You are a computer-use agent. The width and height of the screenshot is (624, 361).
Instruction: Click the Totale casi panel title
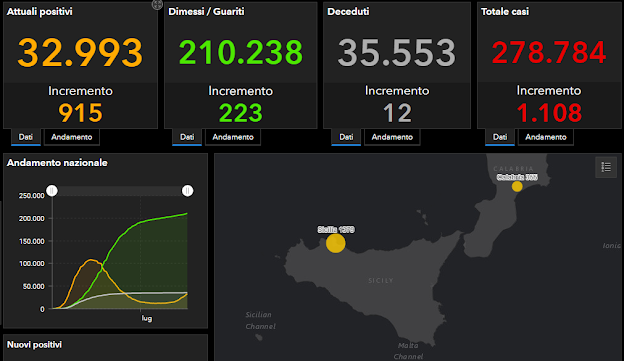pyautogui.click(x=505, y=12)
